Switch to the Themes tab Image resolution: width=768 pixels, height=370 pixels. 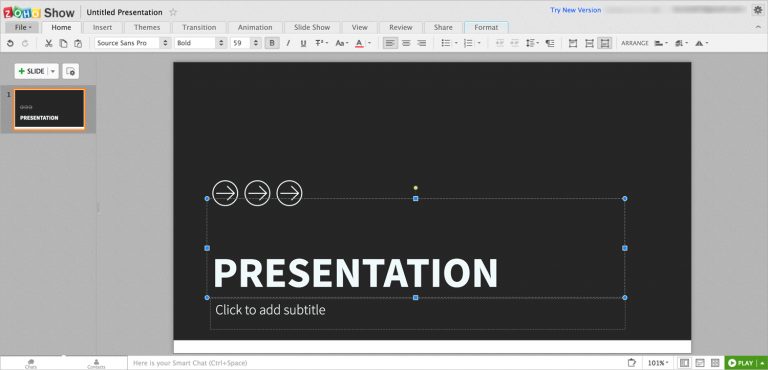coord(147,27)
